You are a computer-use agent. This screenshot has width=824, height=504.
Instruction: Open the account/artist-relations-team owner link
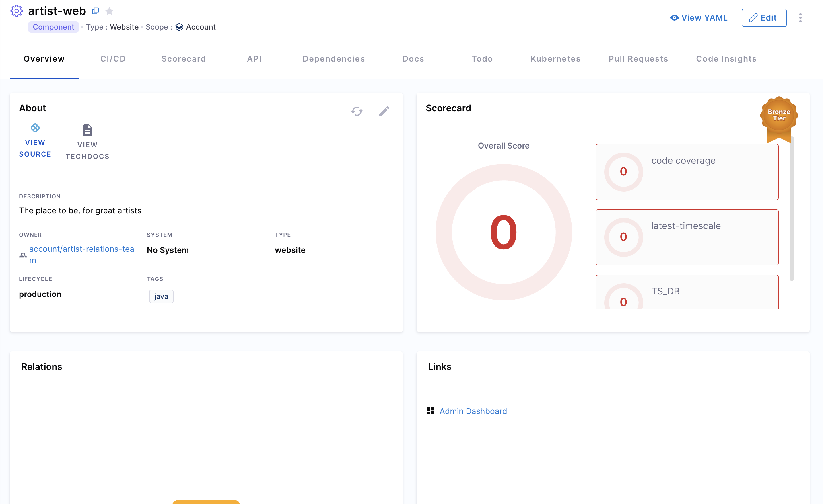(x=81, y=249)
